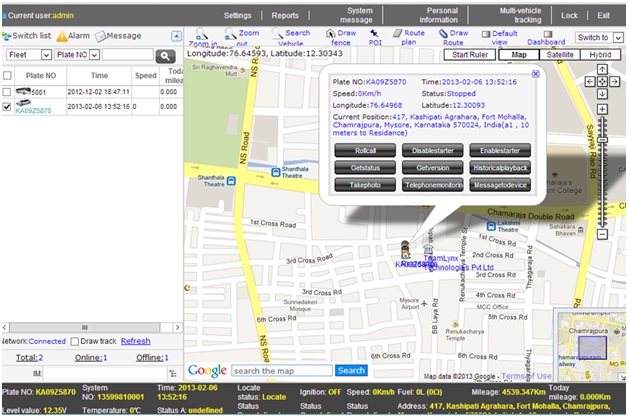Uncheck the KA09Z5870 row checkbox

click(x=7, y=107)
